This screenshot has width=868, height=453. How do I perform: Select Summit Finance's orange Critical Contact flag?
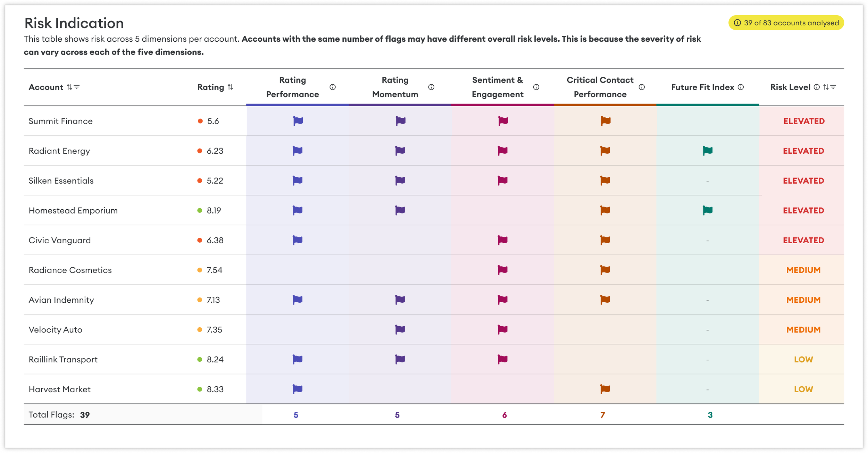(606, 121)
